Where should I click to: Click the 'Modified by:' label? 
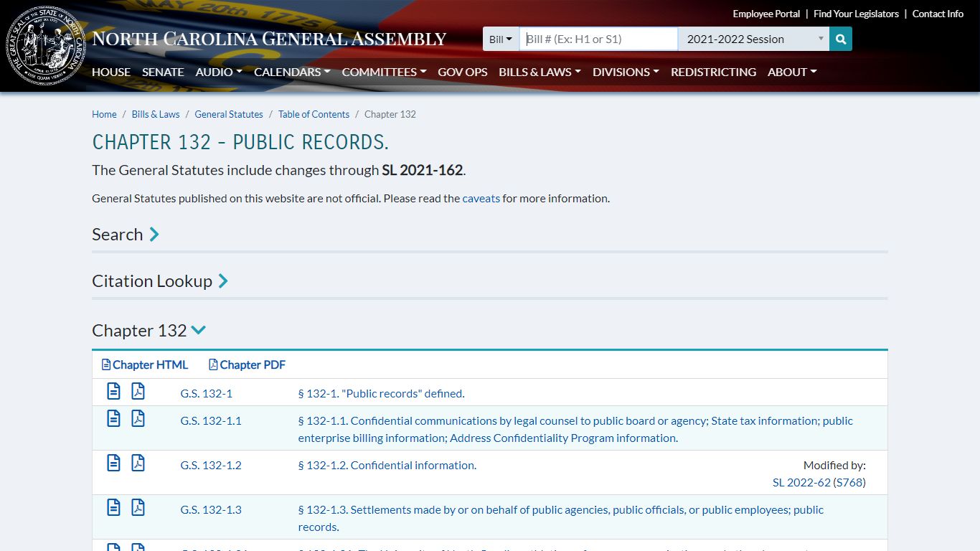click(834, 465)
